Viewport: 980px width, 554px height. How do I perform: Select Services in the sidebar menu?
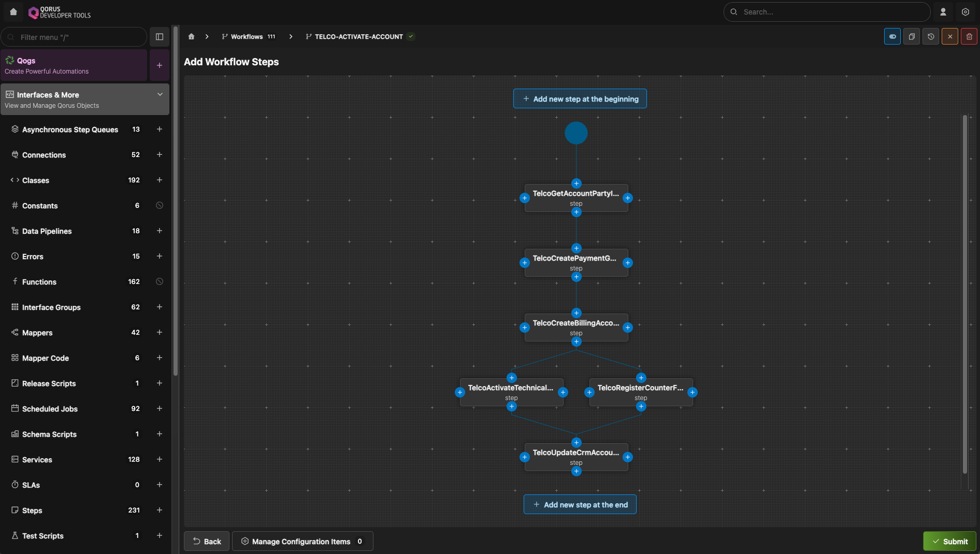click(x=37, y=460)
